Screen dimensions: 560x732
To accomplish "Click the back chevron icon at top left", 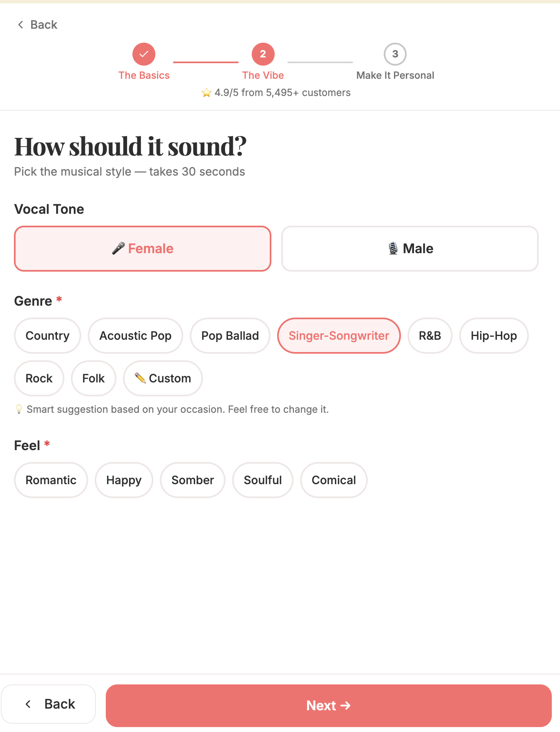I will point(20,24).
